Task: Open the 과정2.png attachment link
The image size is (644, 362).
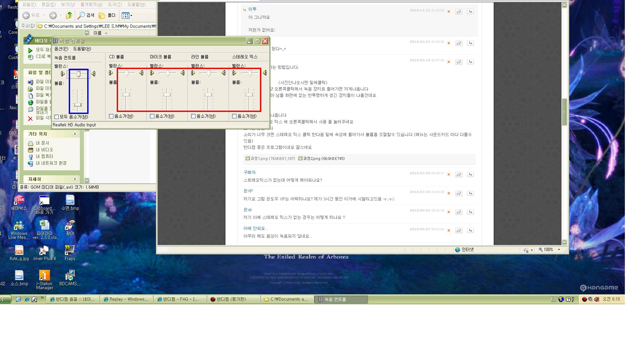Action: click(x=321, y=159)
